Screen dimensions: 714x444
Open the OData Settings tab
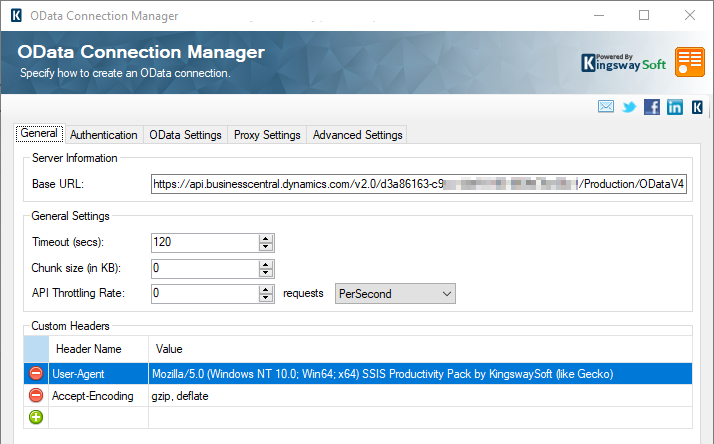(x=185, y=135)
